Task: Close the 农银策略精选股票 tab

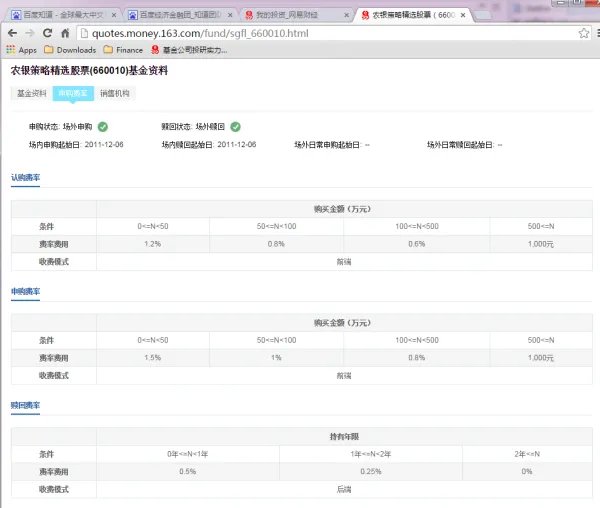Action: tap(463, 15)
